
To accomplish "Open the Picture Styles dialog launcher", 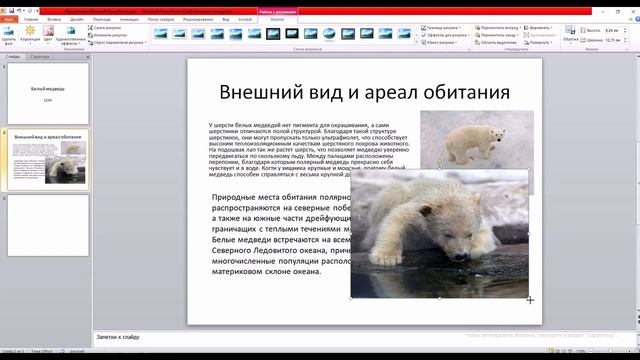I will click(469, 49).
